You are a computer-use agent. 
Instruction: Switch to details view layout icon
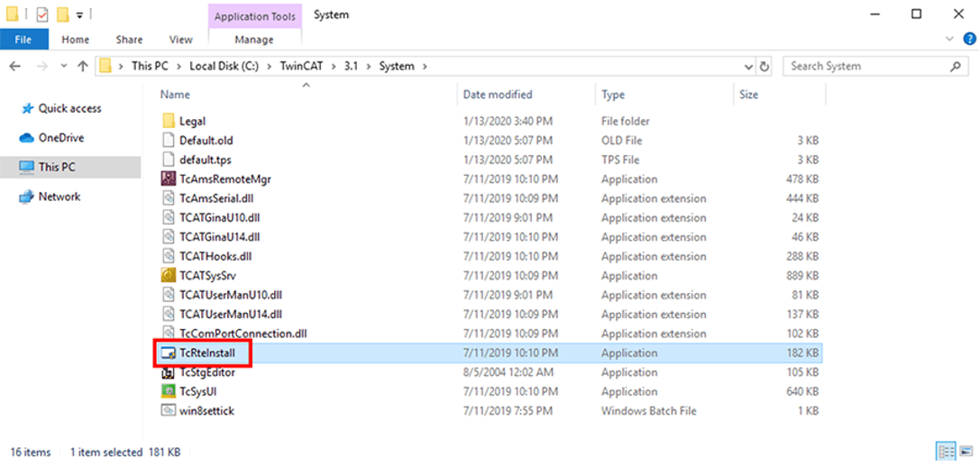[x=945, y=451]
